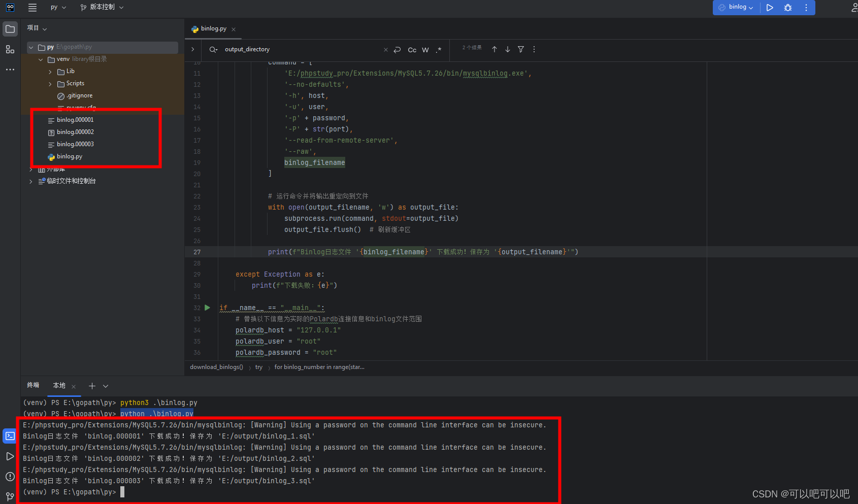Screen dimensions: 858x504
Task: Start debugging the binlog script
Action: (788, 8)
